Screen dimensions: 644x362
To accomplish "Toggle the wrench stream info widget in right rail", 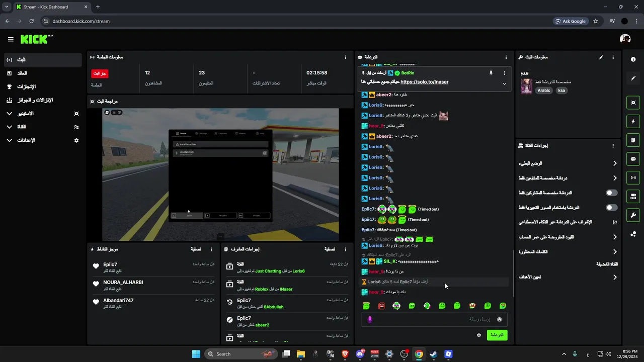I will click(x=633, y=215).
